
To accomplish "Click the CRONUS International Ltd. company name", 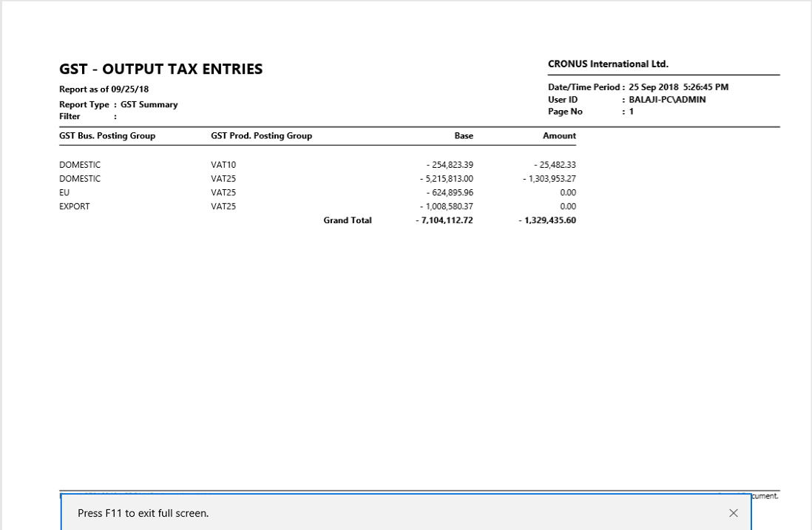I will tap(608, 64).
